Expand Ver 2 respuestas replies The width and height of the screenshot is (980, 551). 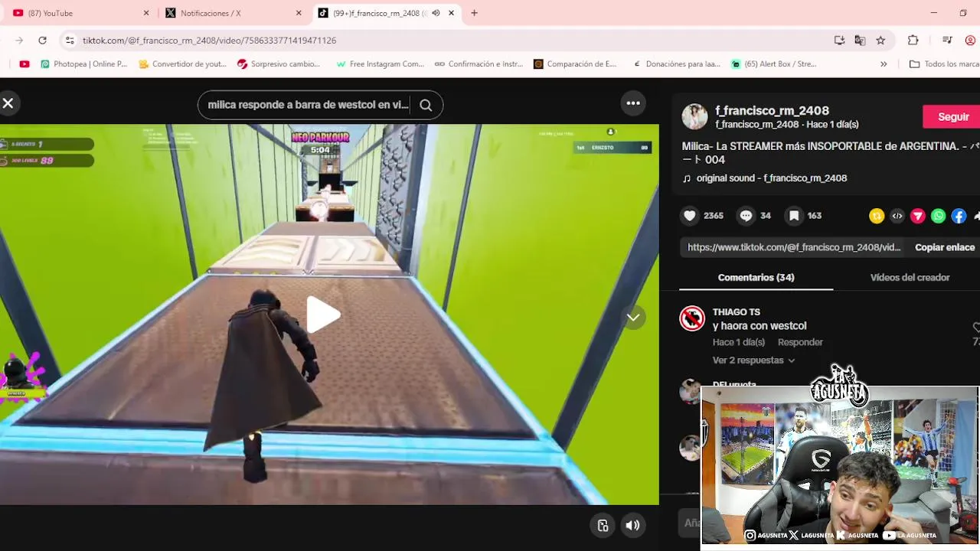click(753, 360)
